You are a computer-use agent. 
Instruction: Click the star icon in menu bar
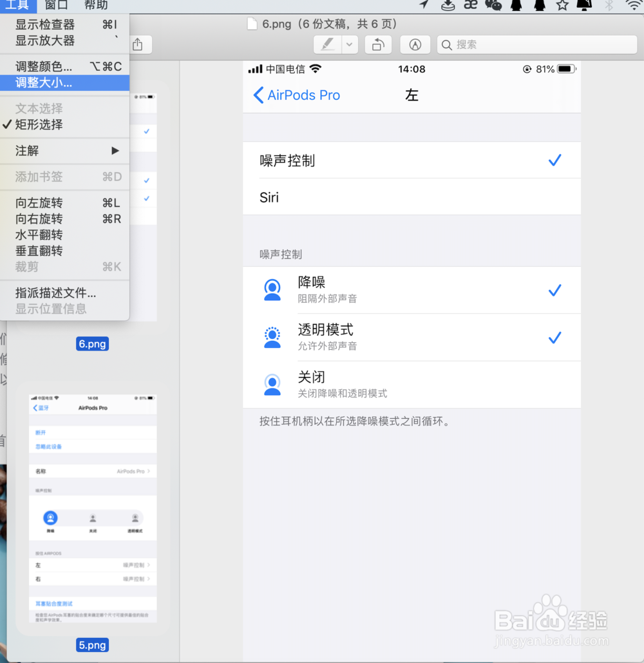(x=562, y=5)
